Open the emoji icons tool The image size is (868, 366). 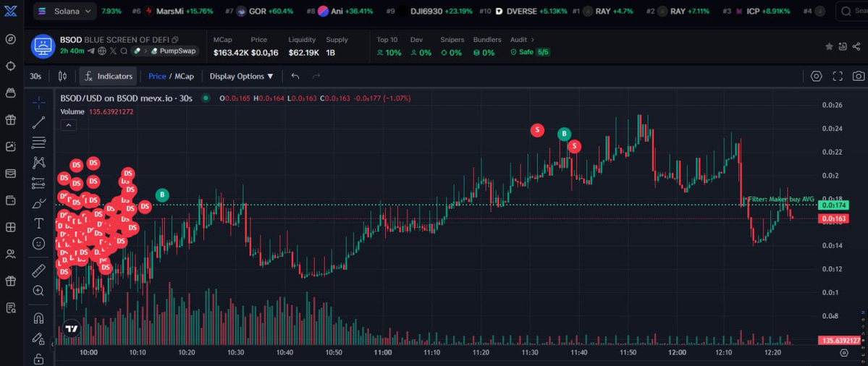(x=39, y=243)
